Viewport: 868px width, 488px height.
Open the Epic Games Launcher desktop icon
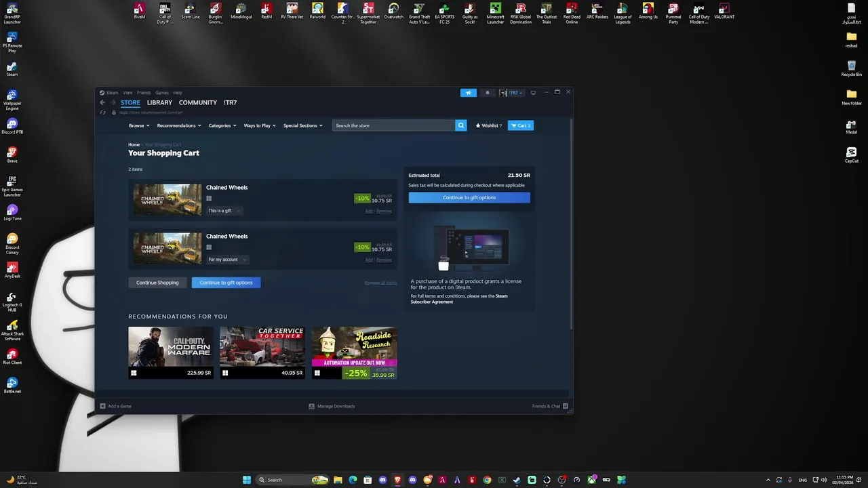tap(12, 186)
